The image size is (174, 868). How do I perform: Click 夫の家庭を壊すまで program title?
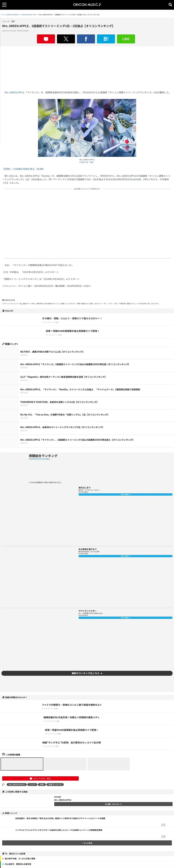pos(87,549)
